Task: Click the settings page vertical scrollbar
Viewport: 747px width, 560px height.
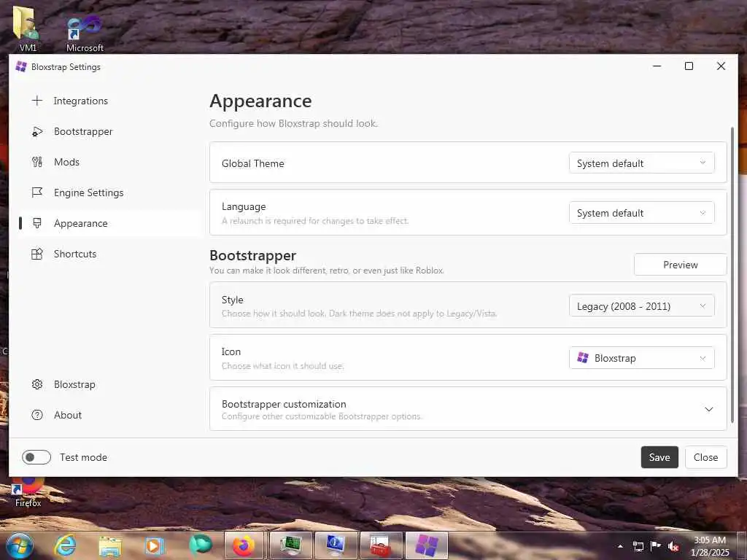Action: 732,275
